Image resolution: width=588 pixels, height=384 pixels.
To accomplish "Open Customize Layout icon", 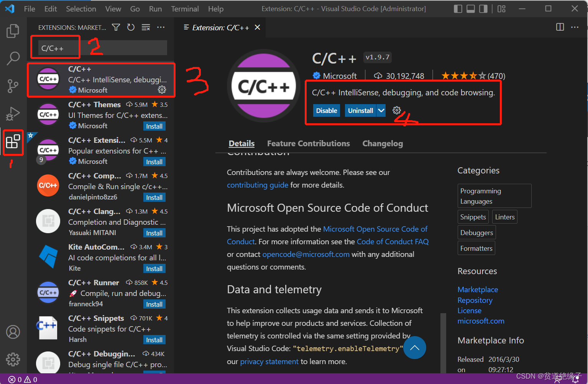I will tap(501, 9).
